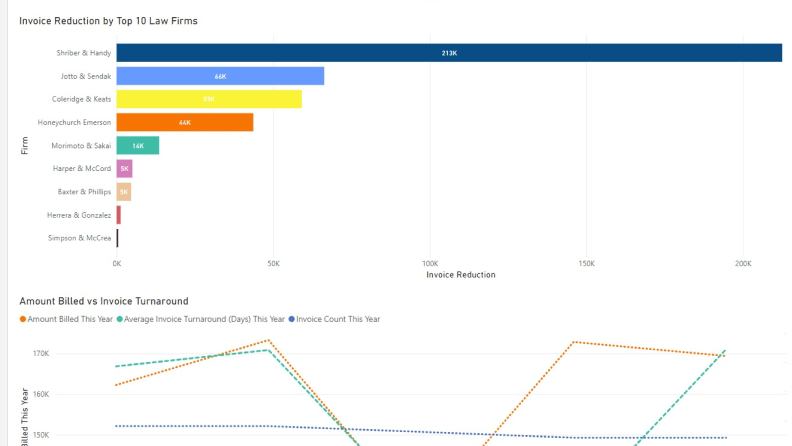Screen dimensions: 792x446
Task: Click the 213K data label
Action: [449, 53]
